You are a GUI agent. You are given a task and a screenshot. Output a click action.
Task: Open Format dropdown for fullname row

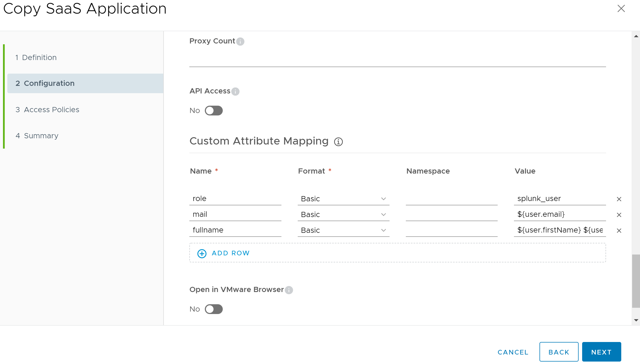coord(343,230)
